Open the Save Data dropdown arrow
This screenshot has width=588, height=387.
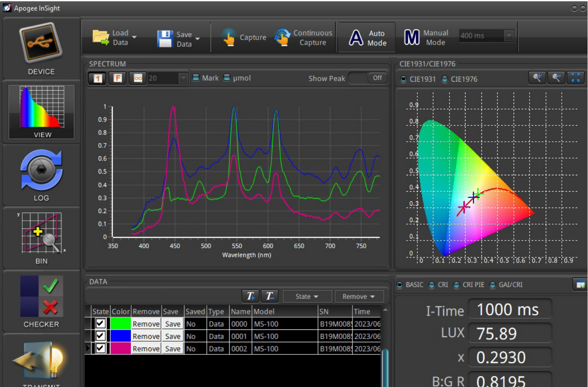[x=198, y=39]
